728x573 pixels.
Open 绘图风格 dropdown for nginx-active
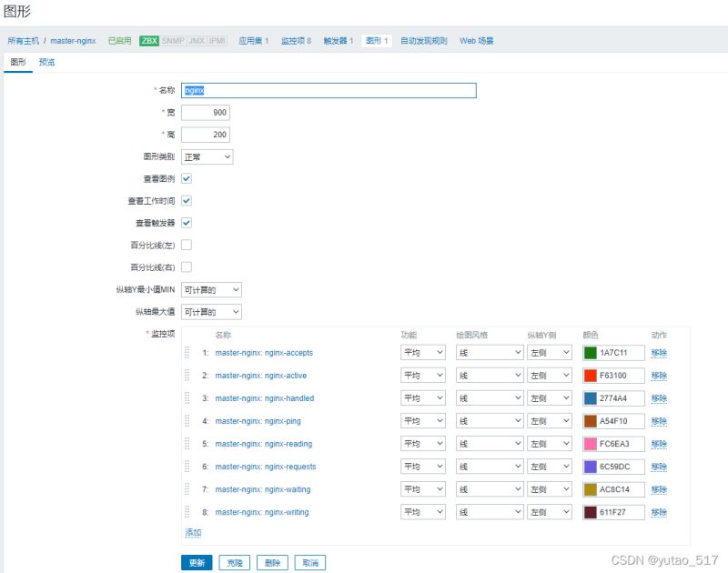(x=489, y=375)
